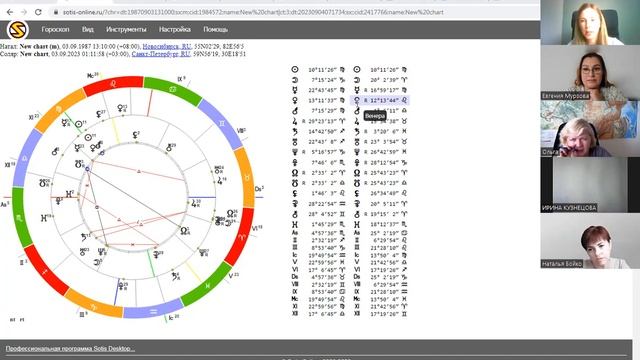Select highlighted Venus symbol in second column
The height and width of the screenshot is (360, 640).
coord(357,100)
